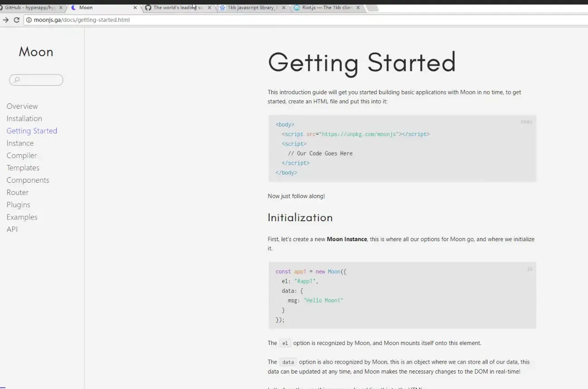Screen dimensions: 588x389
Task: Open Examples docs page
Action: point(22,217)
